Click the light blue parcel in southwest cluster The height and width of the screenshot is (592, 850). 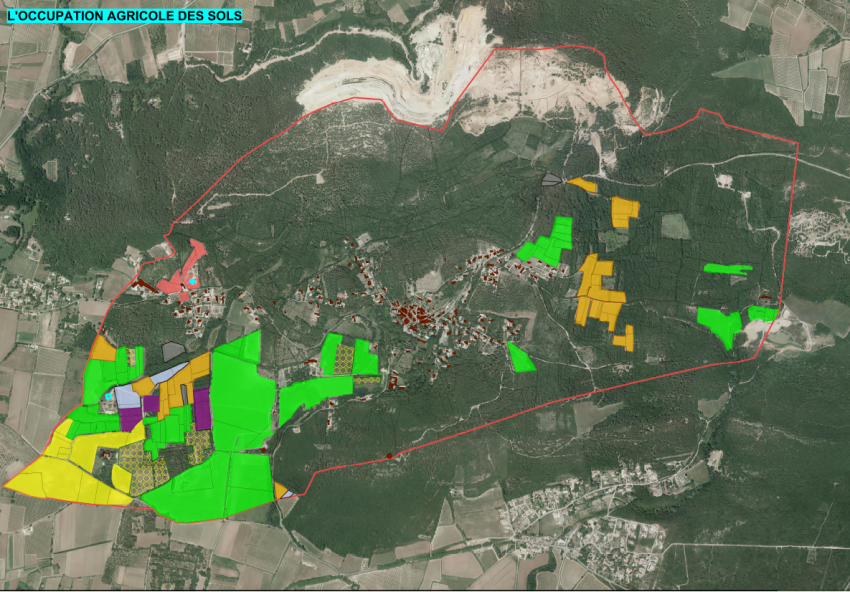(x=127, y=395)
